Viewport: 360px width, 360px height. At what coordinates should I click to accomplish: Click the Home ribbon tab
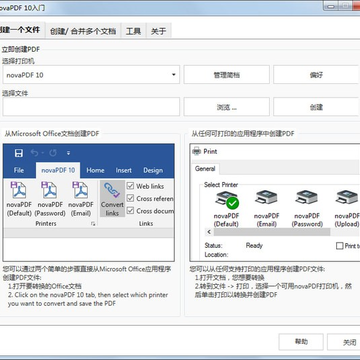click(x=95, y=170)
